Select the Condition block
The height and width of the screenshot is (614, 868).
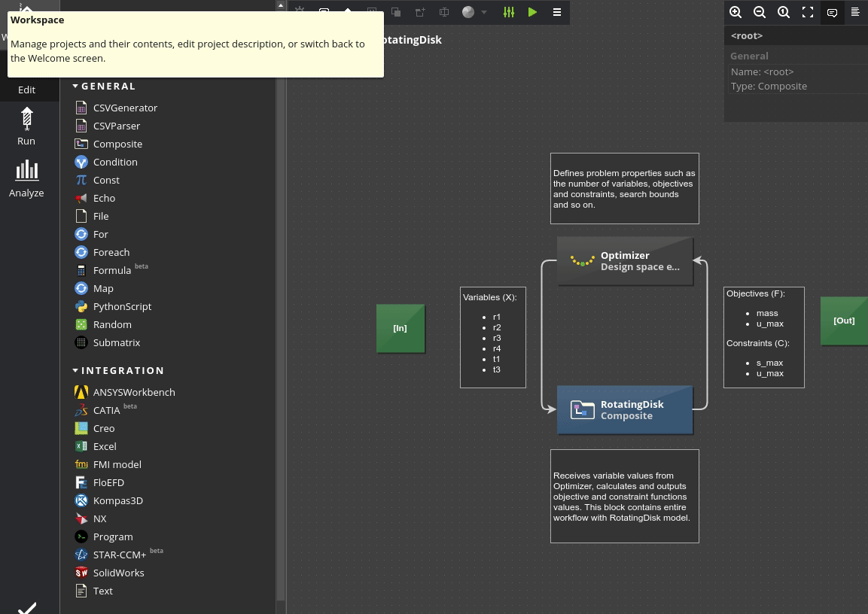tap(106, 162)
